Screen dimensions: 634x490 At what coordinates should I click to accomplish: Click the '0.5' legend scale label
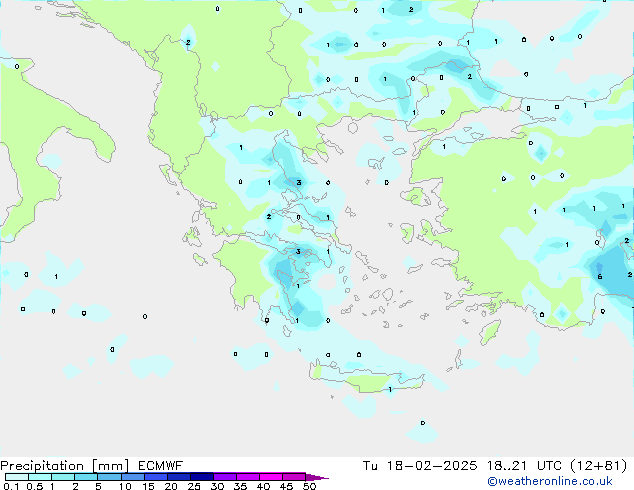tap(35, 486)
